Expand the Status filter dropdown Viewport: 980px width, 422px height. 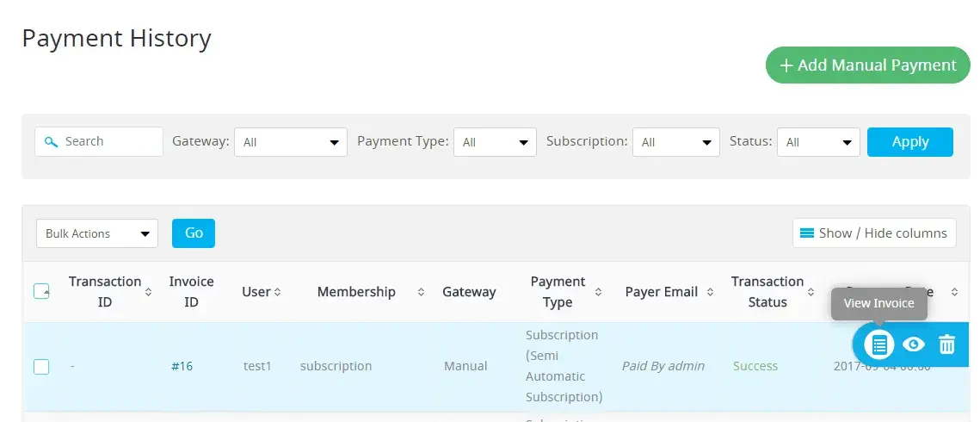point(817,142)
